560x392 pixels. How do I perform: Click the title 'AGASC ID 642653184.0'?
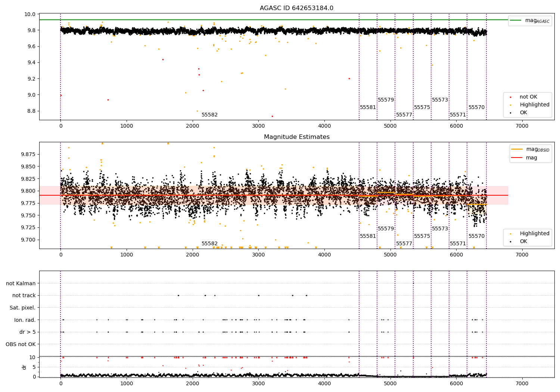296,8
